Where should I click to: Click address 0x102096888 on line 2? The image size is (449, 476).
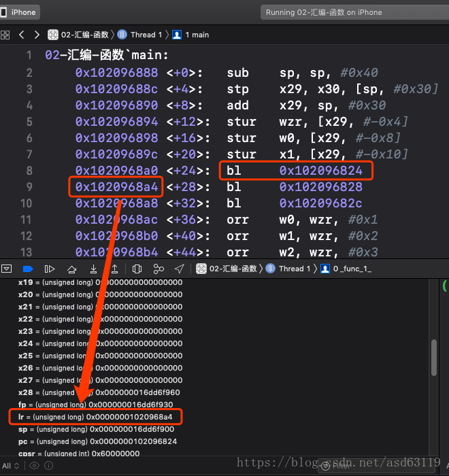[x=116, y=73]
